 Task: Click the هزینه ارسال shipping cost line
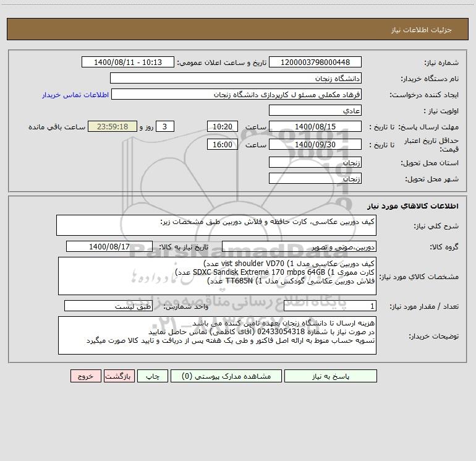(x=283, y=323)
